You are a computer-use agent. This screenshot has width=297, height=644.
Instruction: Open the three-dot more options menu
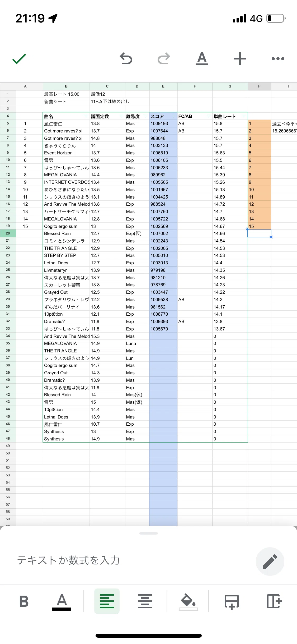pos(278,59)
